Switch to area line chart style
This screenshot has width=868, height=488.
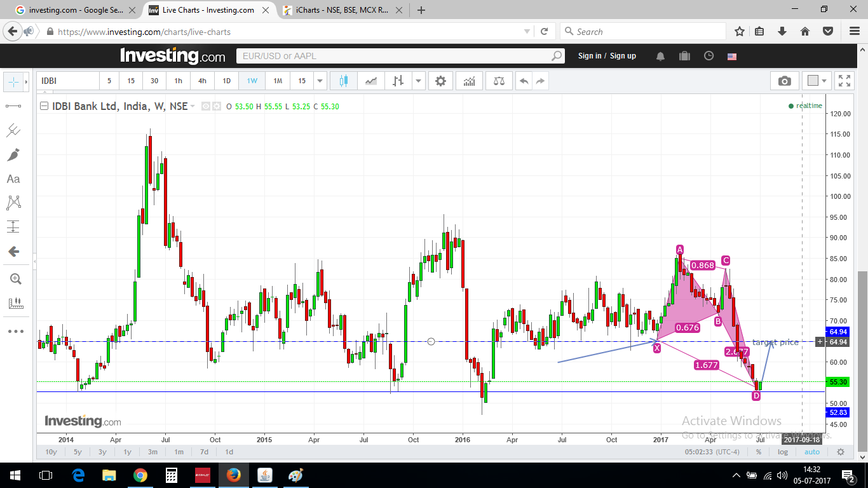pos(371,81)
